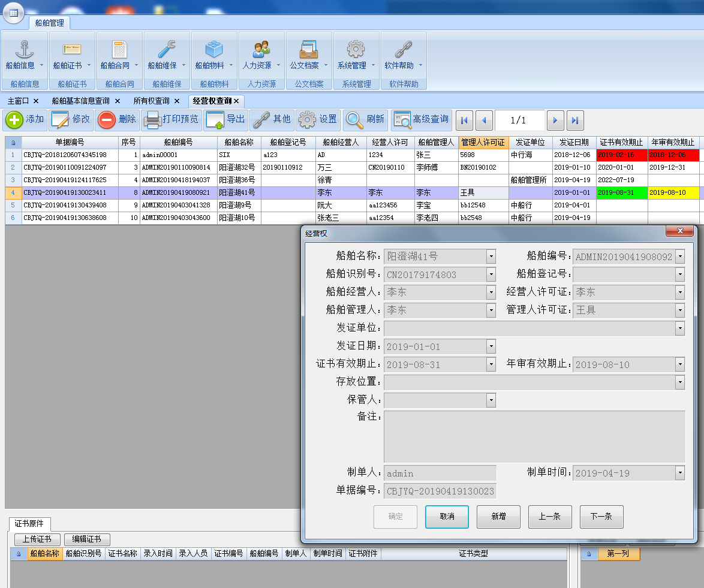The width and height of the screenshot is (704, 588).
Task: Open 发证单位 dropdown in dialog
Action: coord(680,328)
